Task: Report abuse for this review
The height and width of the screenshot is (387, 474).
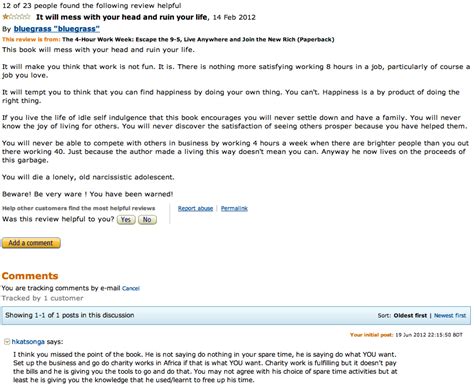Action: click(x=195, y=209)
